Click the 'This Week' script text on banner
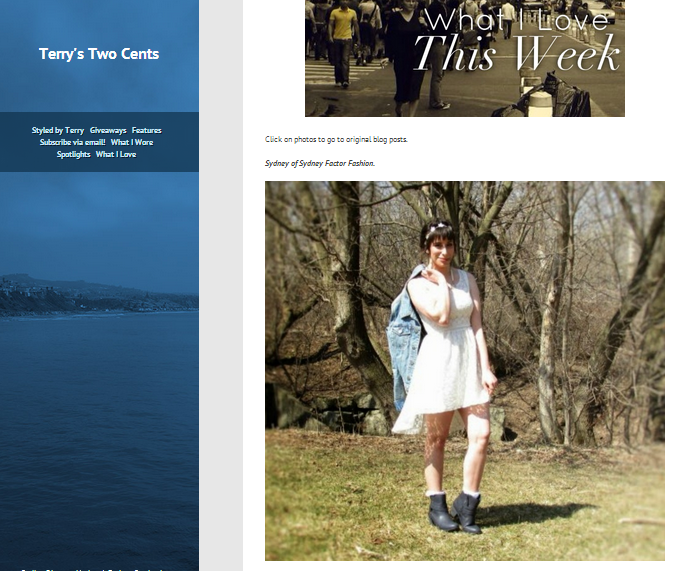Screen dimensions: 678x571 click(x=517, y=54)
